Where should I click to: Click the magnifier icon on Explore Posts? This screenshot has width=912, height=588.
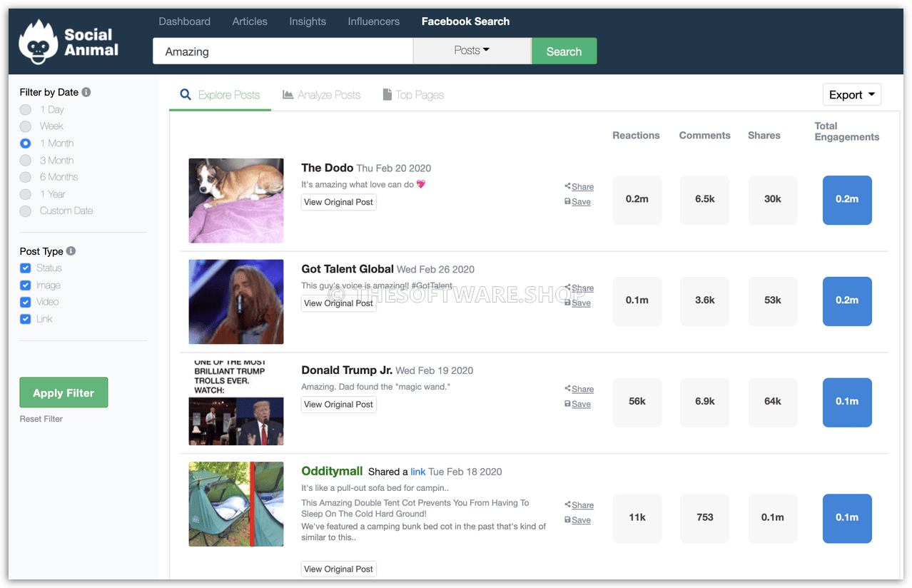(186, 95)
